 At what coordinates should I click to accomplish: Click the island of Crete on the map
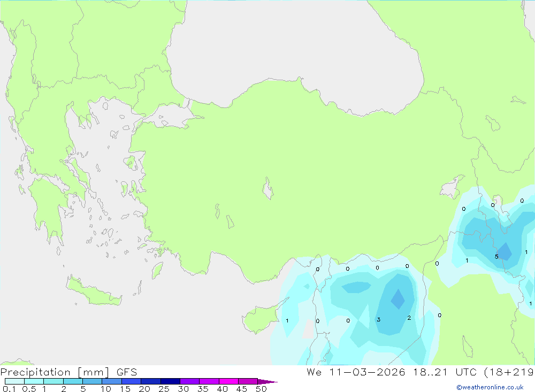(x=94, y=292)
